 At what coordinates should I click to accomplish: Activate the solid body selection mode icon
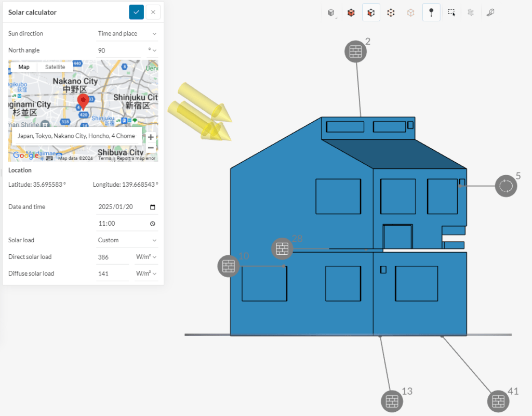pyautogui.click(x=351, y=12)
